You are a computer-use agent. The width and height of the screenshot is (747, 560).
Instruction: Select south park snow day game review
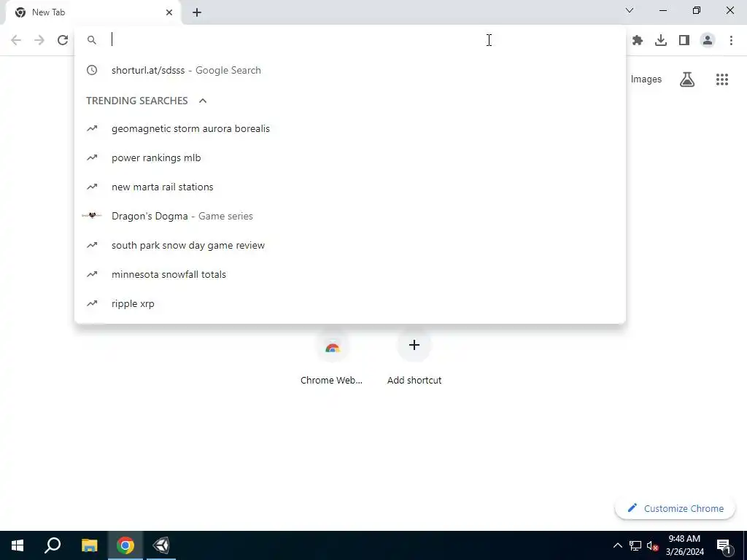pos(349,245)
